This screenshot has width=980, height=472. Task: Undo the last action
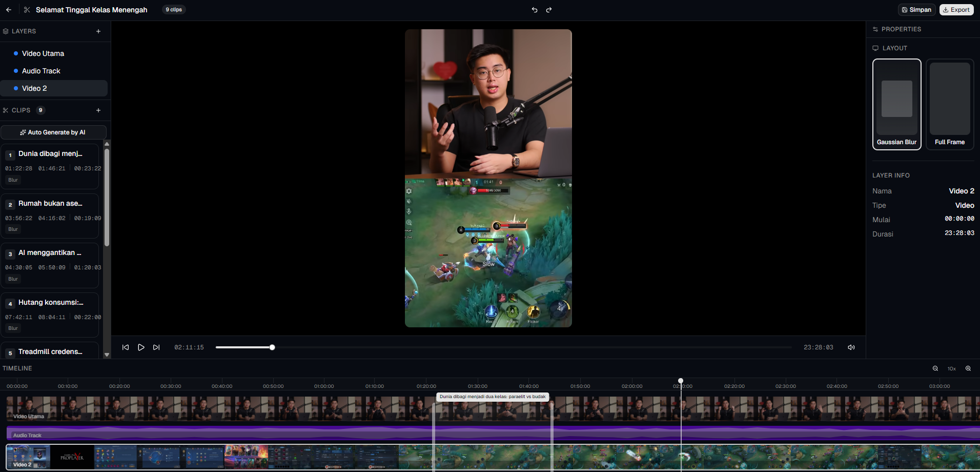[535, 10]
